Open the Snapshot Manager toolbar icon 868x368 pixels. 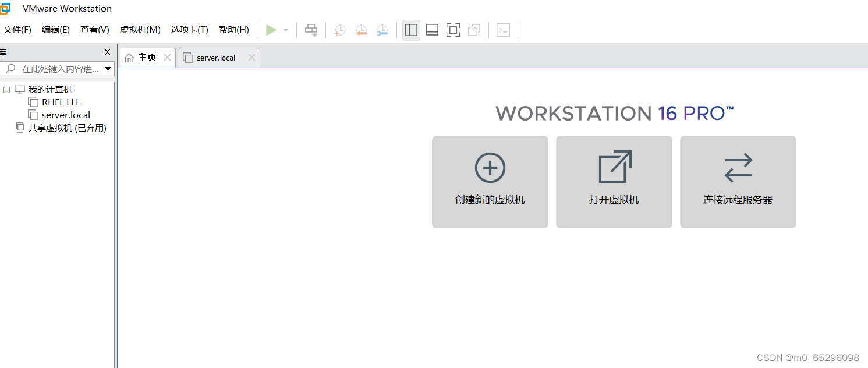pos(382,30)
